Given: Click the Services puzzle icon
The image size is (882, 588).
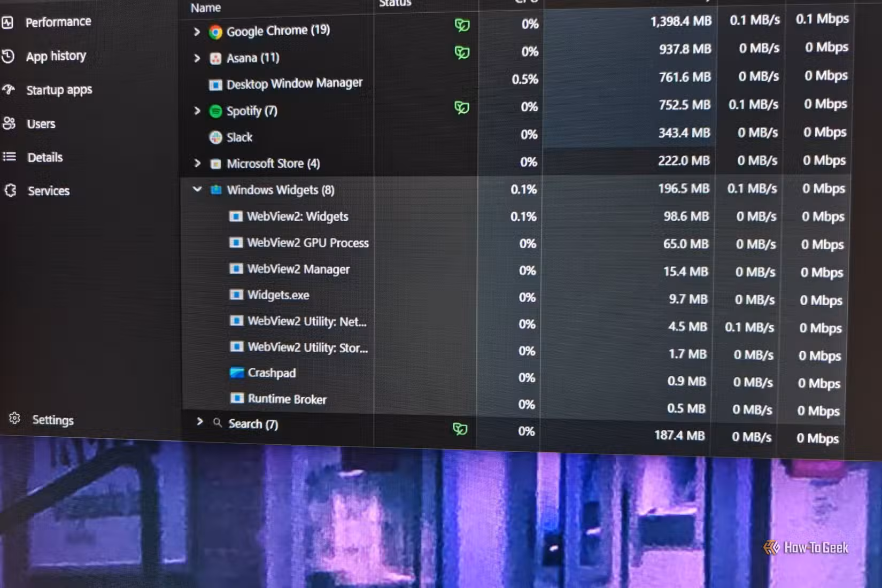Looking at the screenshot, I should click(x=10, y=190).
